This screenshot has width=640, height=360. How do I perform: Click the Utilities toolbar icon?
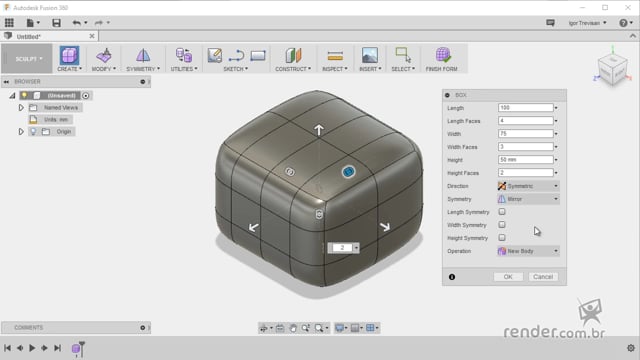(184, 55)
